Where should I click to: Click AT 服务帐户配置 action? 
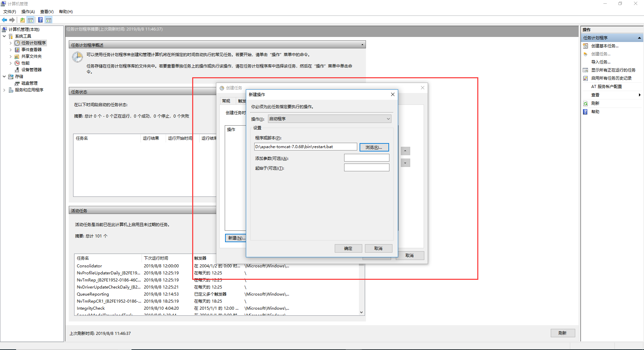(606, 87)
